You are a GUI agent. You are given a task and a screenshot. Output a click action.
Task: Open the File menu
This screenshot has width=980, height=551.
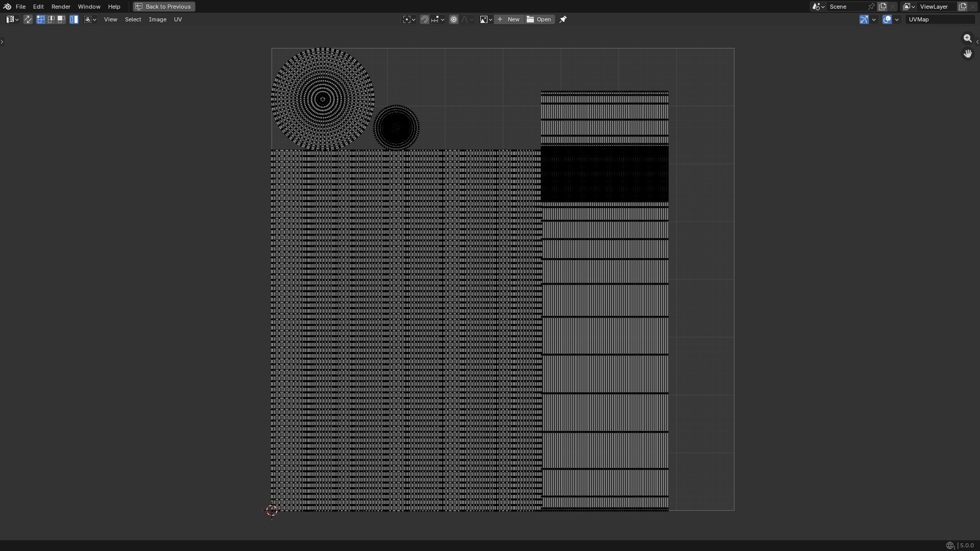pos(20,7)
